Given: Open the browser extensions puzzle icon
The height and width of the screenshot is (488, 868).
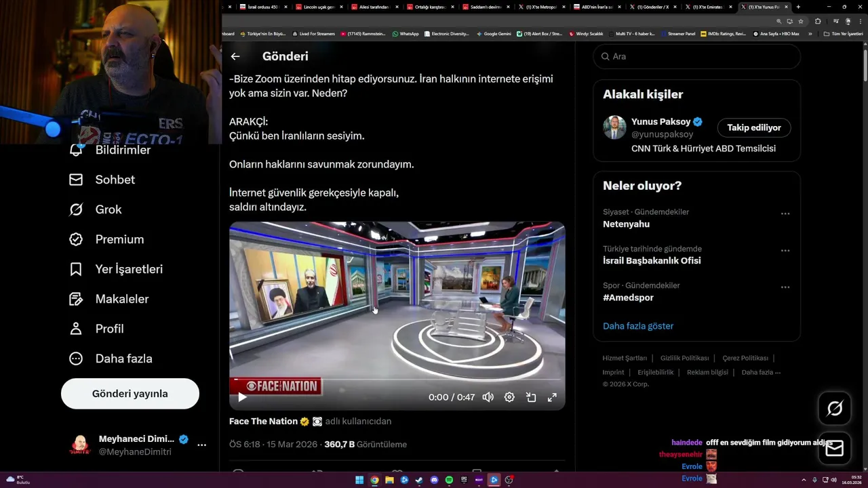Looking at the screenshot, I should [818, 21].
